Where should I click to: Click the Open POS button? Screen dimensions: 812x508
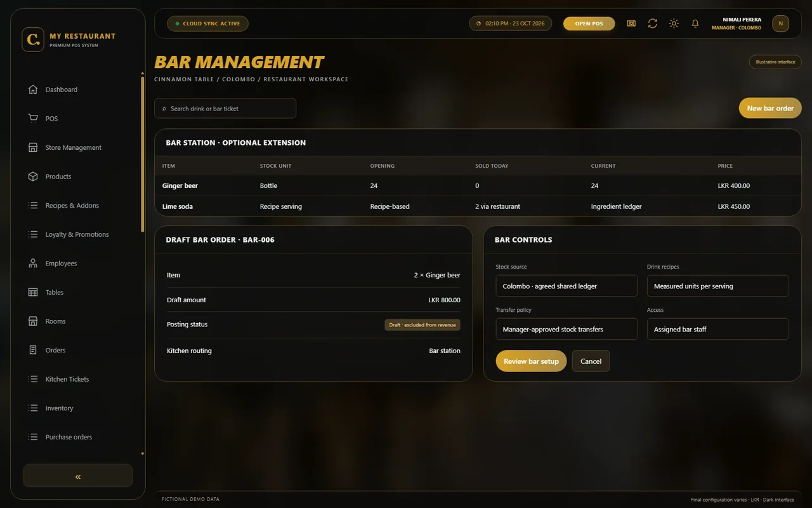(589, 23)
